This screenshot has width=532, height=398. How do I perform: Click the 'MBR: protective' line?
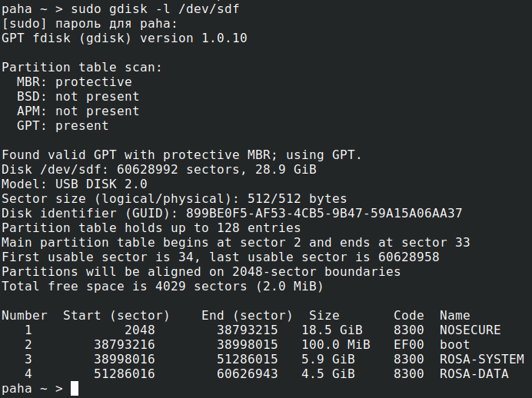[x=74, y=81]
